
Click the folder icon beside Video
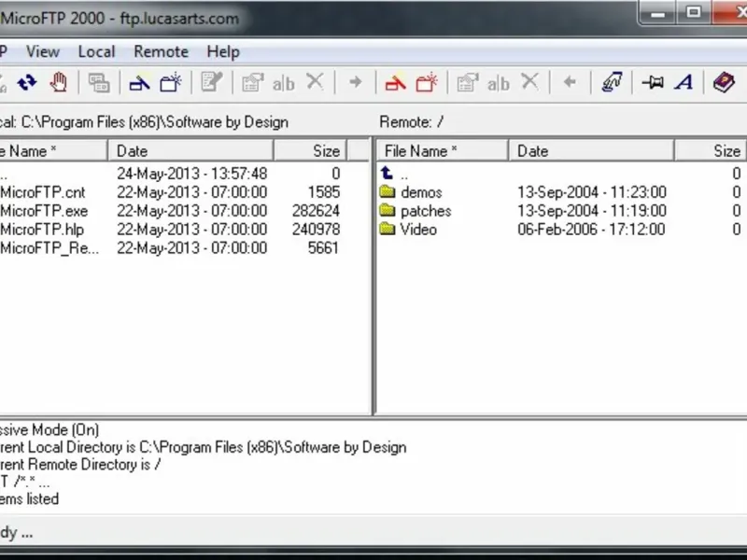388,229
